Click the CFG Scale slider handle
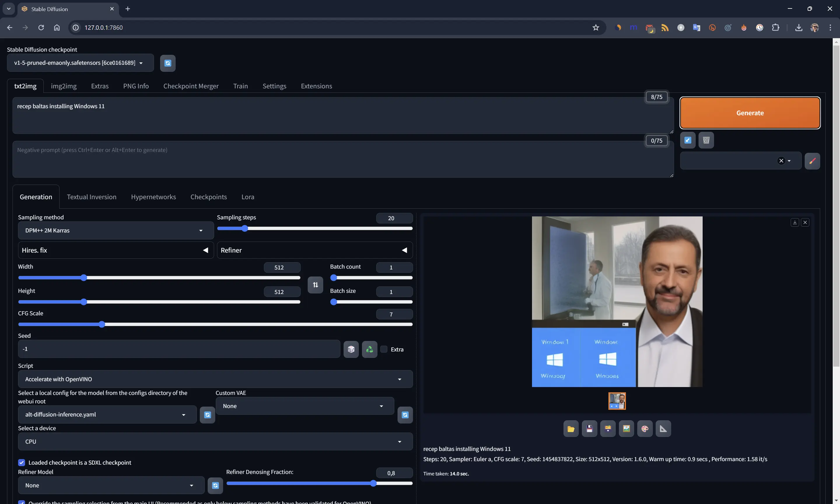Screen dimensions: 840x504 pyautogui.click(x=102, y=325)
